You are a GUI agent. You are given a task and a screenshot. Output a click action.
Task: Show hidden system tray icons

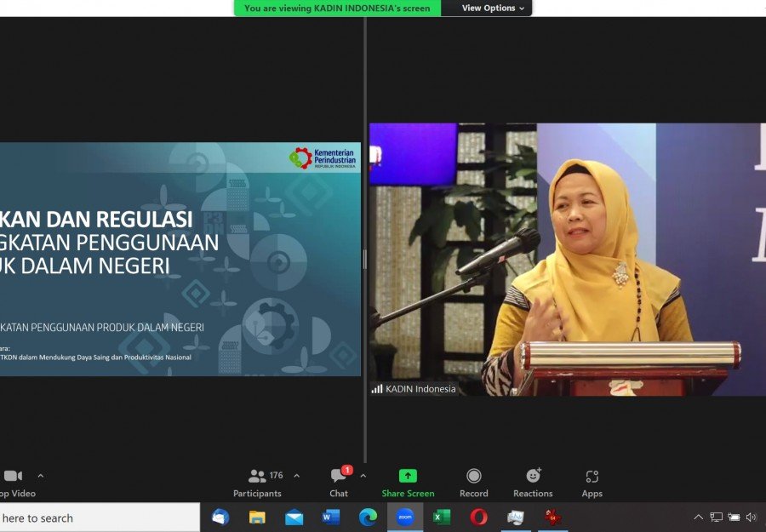click(698, 518)
